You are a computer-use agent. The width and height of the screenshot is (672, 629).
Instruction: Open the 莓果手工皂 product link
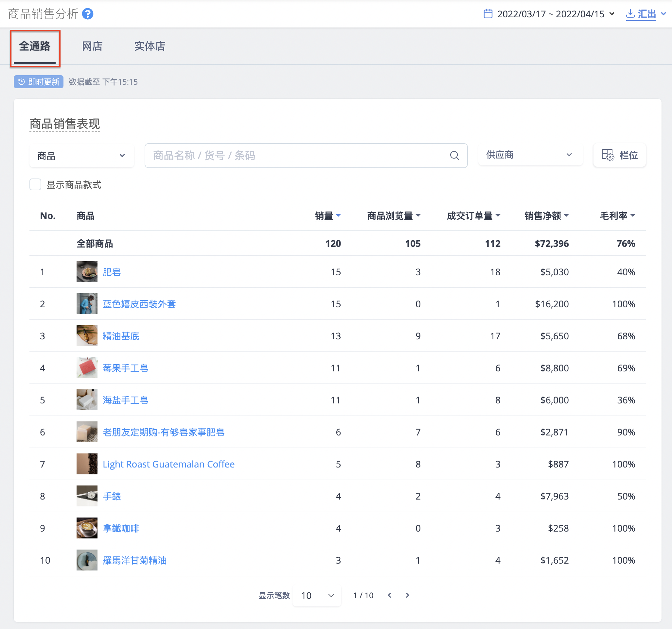[x=125, y=368]
